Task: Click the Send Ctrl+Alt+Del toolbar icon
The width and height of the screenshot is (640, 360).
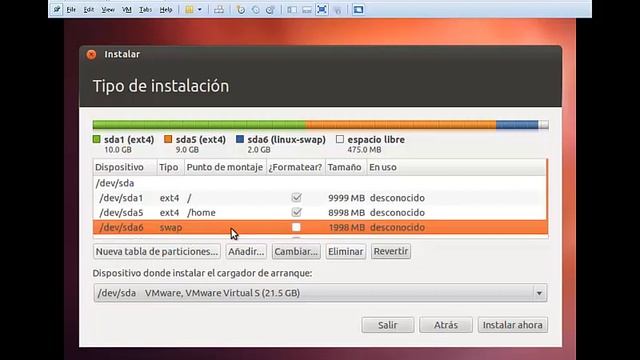Action: click(219, 9)
